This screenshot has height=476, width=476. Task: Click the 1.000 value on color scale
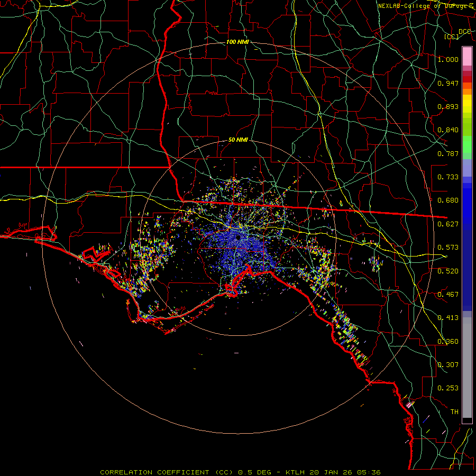pyautogui.click(x=448, y=59)
